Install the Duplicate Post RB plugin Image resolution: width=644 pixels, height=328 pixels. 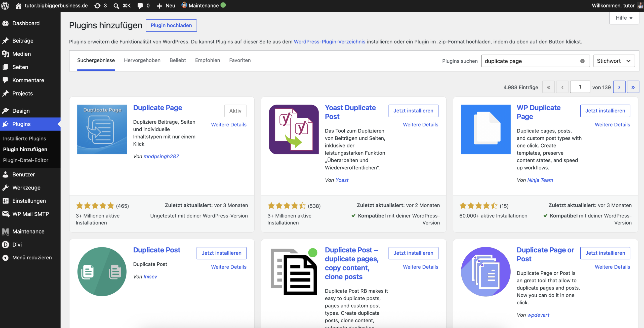tap(413, 253)
